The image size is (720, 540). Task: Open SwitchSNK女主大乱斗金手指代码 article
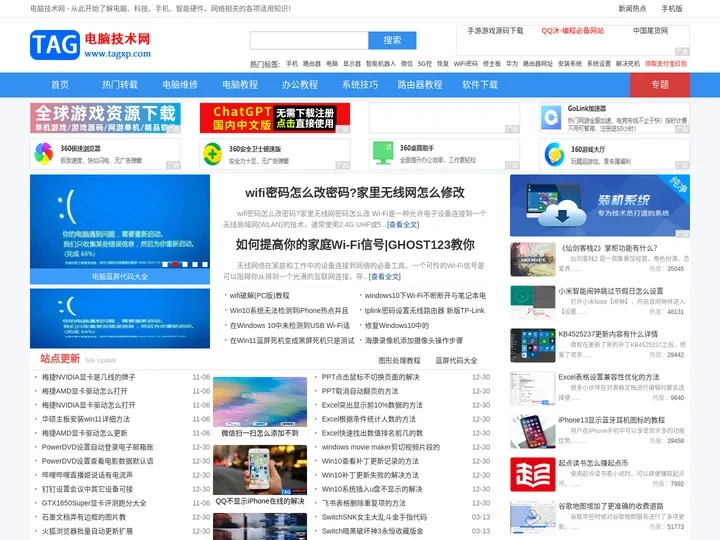(374, 517)
